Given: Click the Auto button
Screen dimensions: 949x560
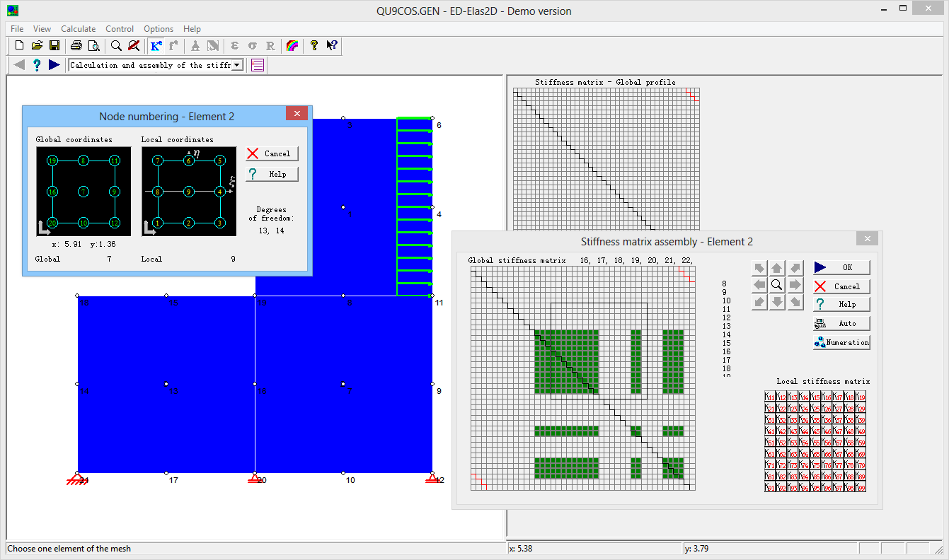Looking at the screenshot, I should (841, 323).
